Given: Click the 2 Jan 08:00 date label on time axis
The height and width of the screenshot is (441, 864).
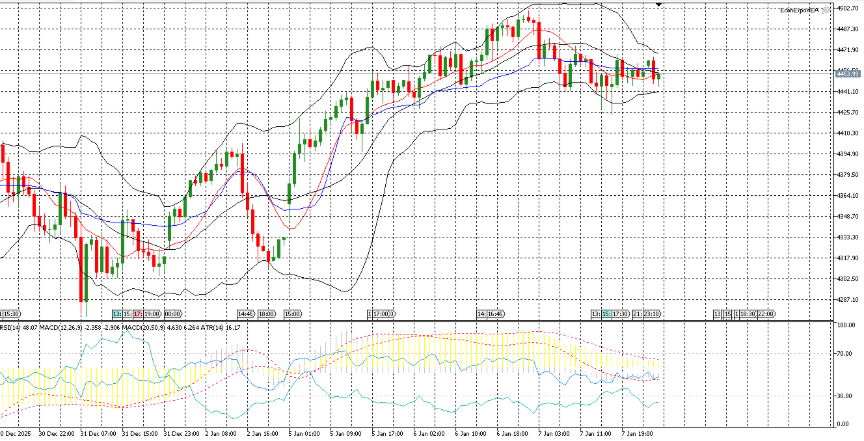Looking at the screenshot, I should pos(221,435).
